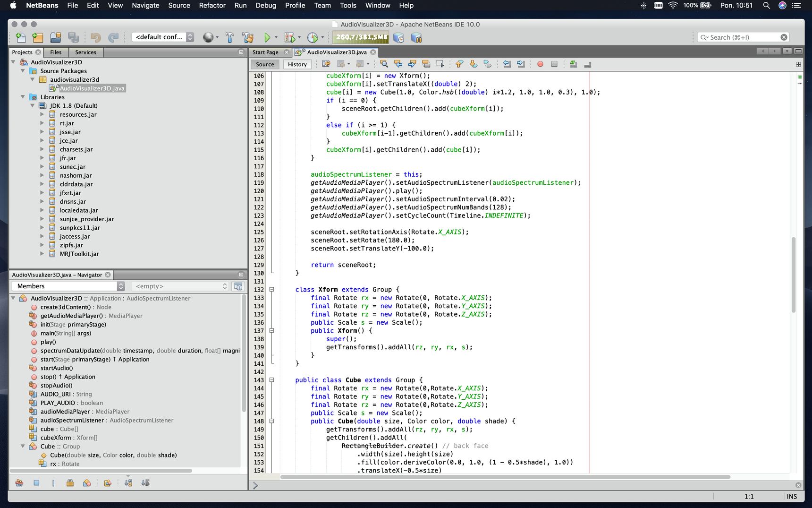Click the Save All toolbar icon
Screen dimensions: 812x508
point(73,37)
